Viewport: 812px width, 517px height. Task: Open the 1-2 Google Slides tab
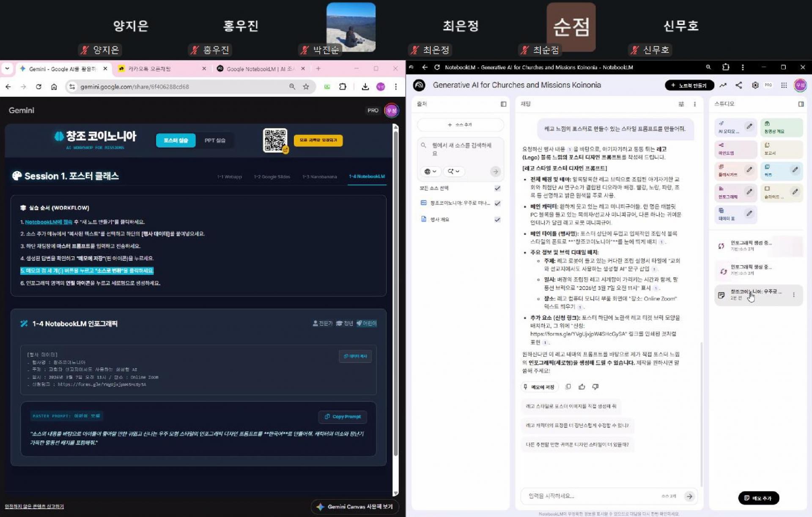tap(272, 177)
